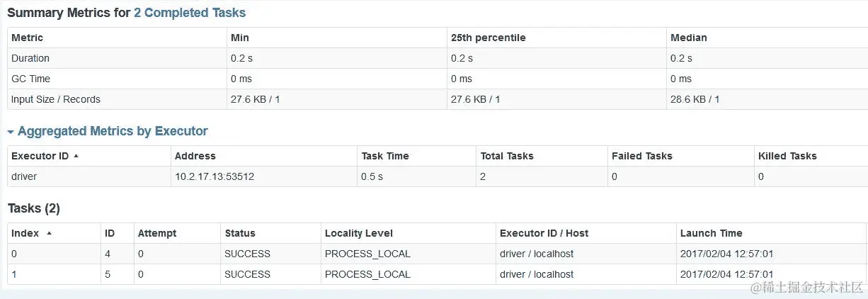Screen dimensions: 868x299
Task: Click the sort arrow next to Index
Action: click(49, 233)
